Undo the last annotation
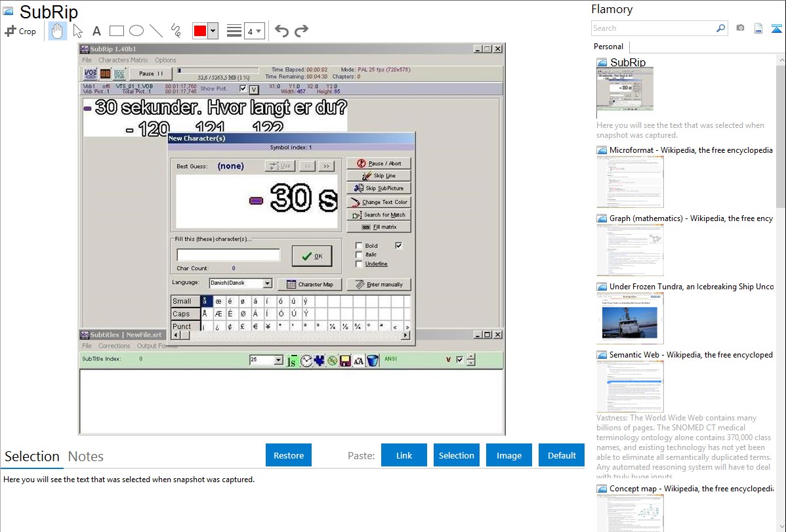This screenshot has width=786, height=532. click(281, 31)
